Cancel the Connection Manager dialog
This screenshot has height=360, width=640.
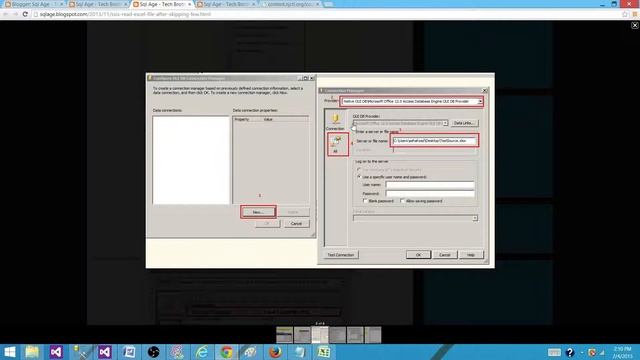pyautogui.click(x=444, y=255)
